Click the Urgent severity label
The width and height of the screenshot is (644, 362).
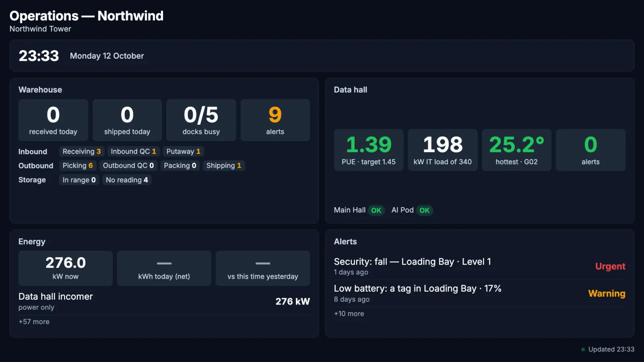pos(610,266)
